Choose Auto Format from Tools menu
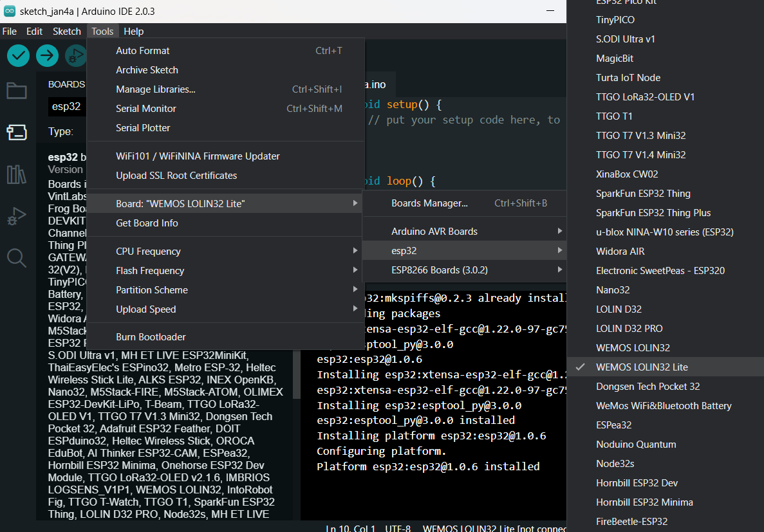This screenshot has height=532, width=764. (225, 51)
